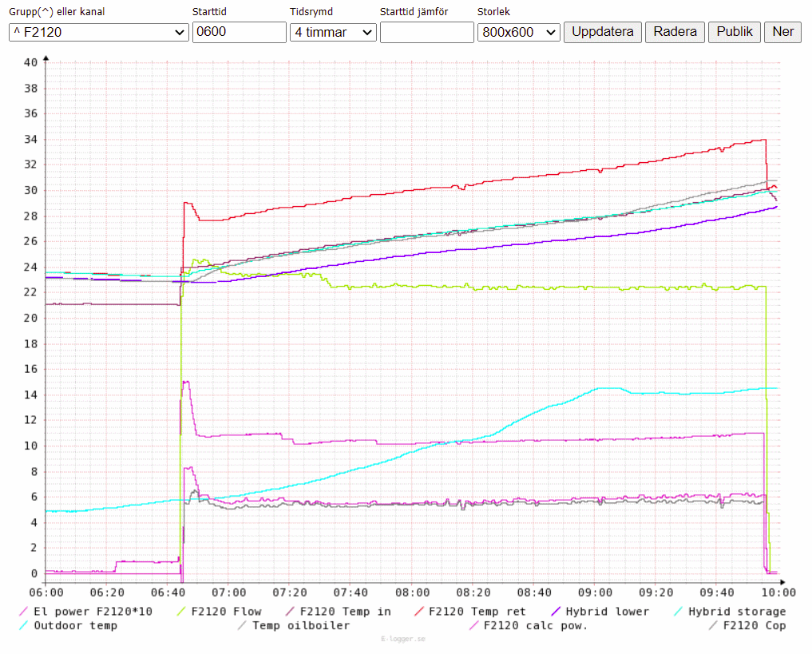Click the Radera button
812x654 pixels.
(x=675, y=32)
